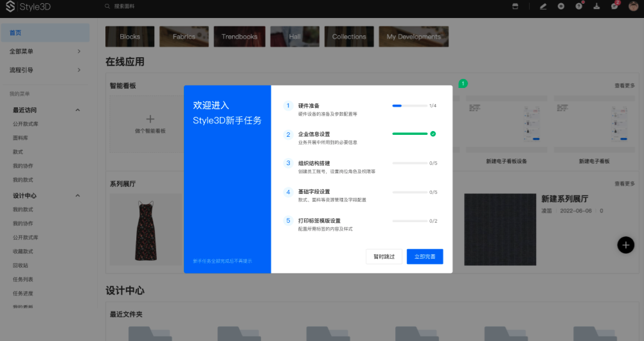Click the 暂时跳过 button
644x341 pixels.
click(x=384, y=256)
